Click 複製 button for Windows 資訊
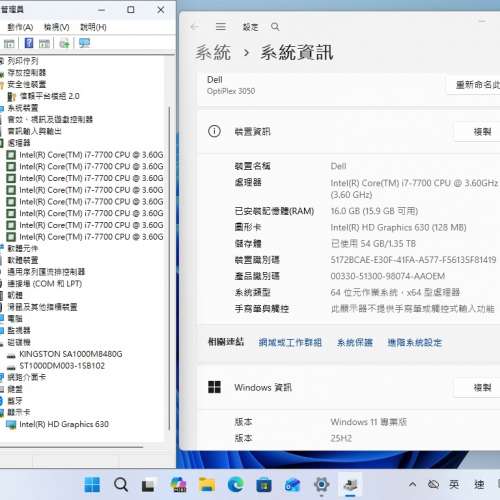Viewport: 500px width, 500px height. pyautogui.click(x=478, y=388)
